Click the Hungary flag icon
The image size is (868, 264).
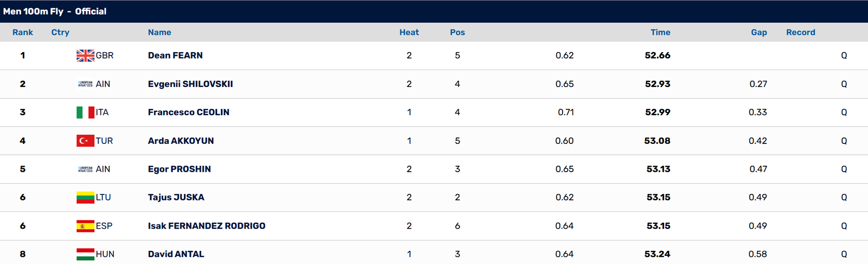coord(85,254)
